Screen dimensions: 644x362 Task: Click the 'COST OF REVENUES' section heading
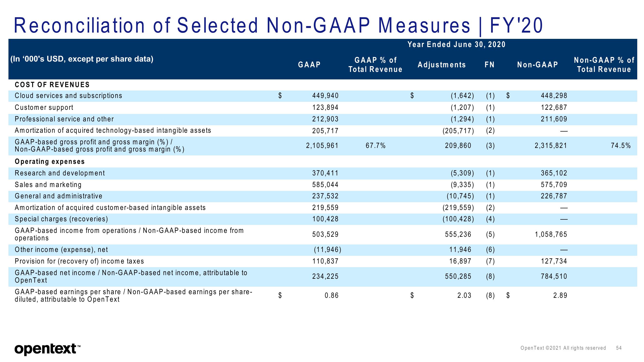tap(52, 85)
